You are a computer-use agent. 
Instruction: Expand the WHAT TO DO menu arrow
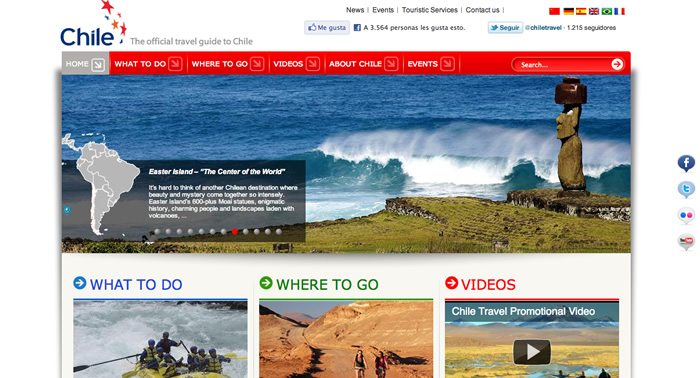click(175, 64)
